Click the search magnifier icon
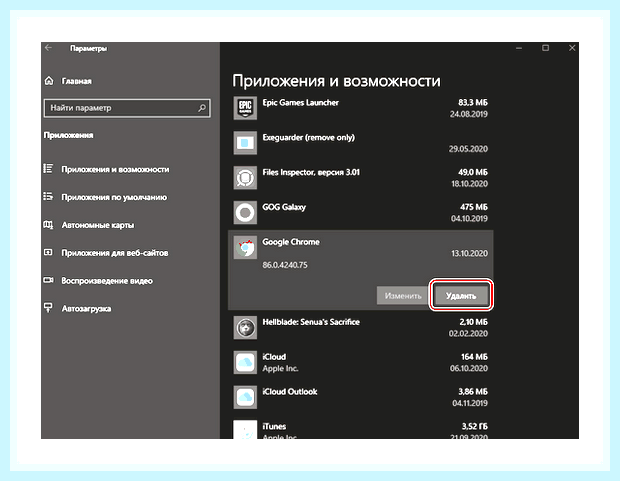 coord(202,108)
